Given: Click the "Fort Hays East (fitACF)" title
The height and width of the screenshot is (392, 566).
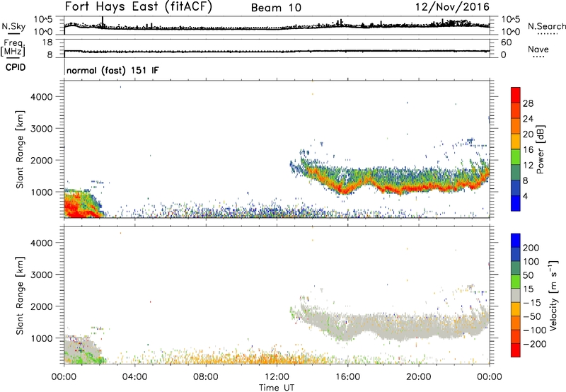Looking at the screenshot, I should (138, 6).
